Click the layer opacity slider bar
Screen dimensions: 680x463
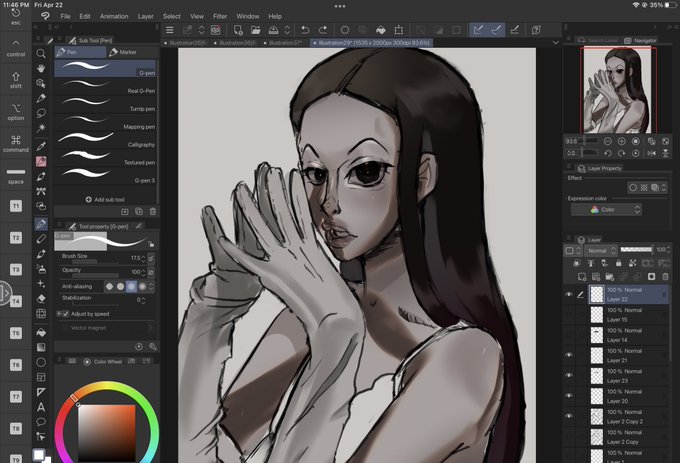[x=636, y=250]
